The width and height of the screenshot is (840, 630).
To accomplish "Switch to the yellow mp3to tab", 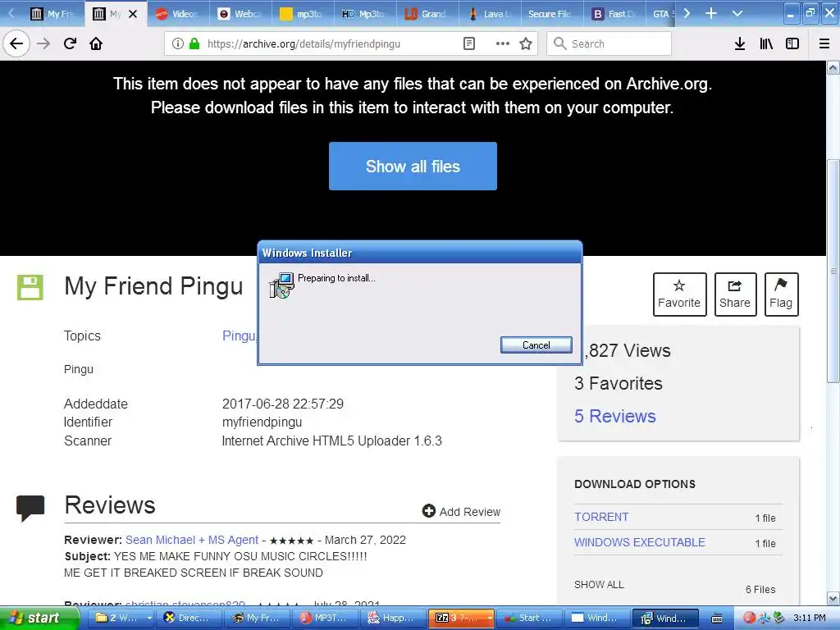I will pyautogui.click(x=302, y=14).
